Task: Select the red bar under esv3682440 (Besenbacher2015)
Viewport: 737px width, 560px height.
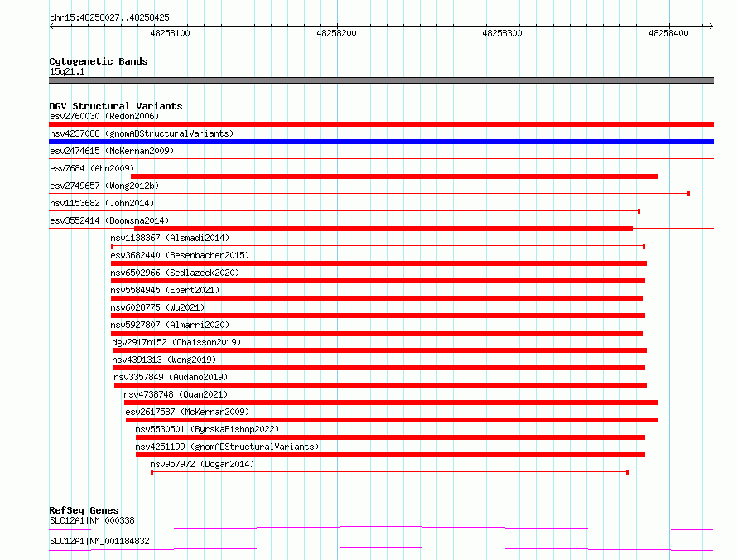Action: click(x=378, y=263)
